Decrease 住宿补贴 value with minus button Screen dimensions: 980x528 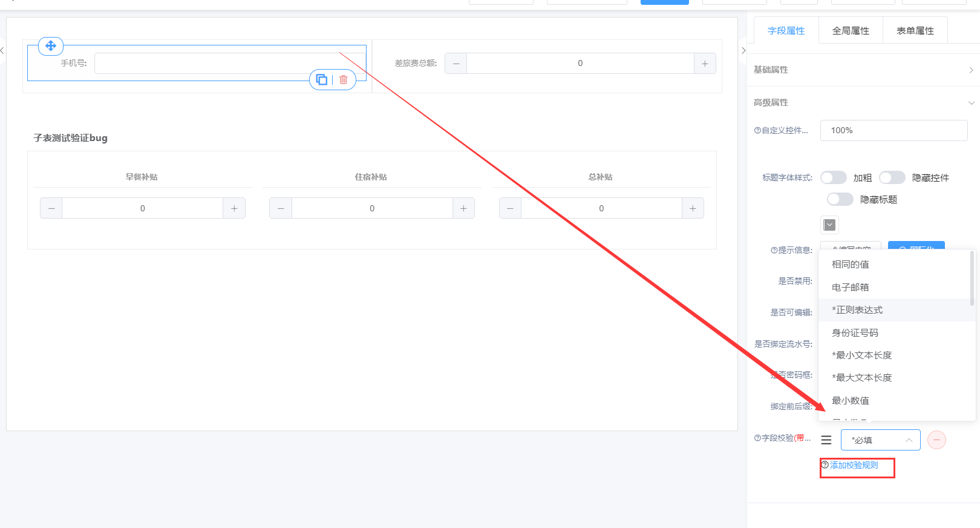point(281,208)
